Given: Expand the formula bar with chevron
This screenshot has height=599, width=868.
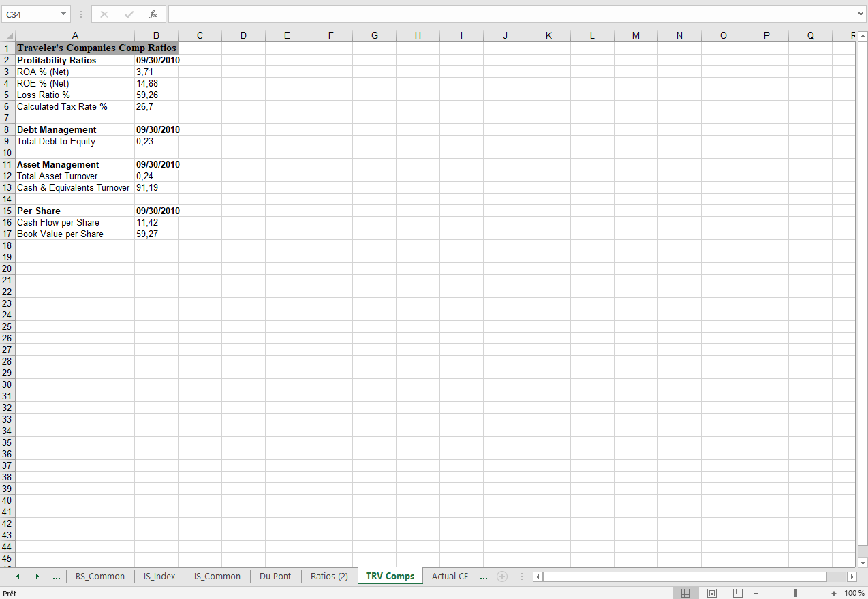Looking at the screenshot, I should [862, 14].
